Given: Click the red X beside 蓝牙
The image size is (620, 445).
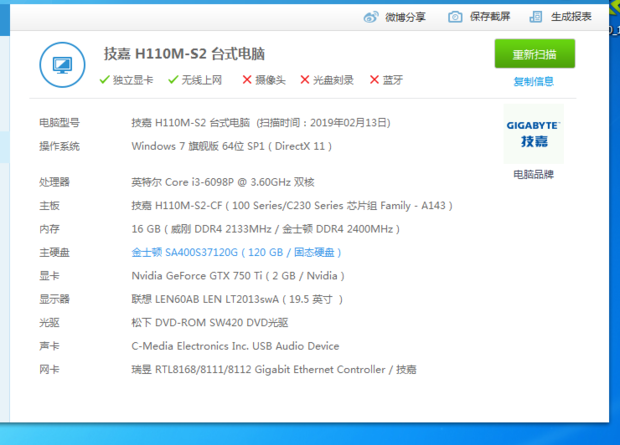Looking at the screenshot, I should click(x=374, y=80).
